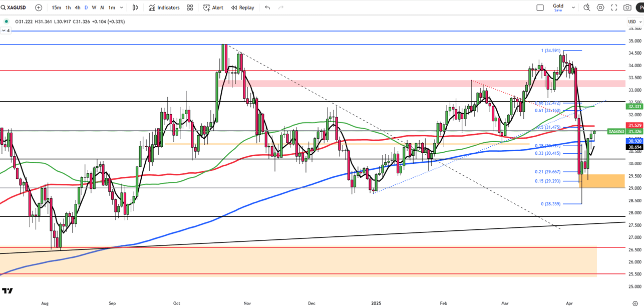Select the daily D timeframe
The height and width of the screenshot is (307, 644).
click(x=86, y=8)
